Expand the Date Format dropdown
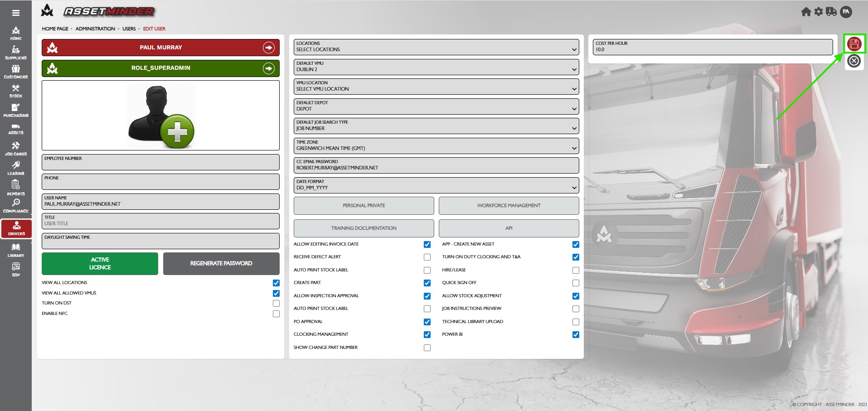 point(436,185)
